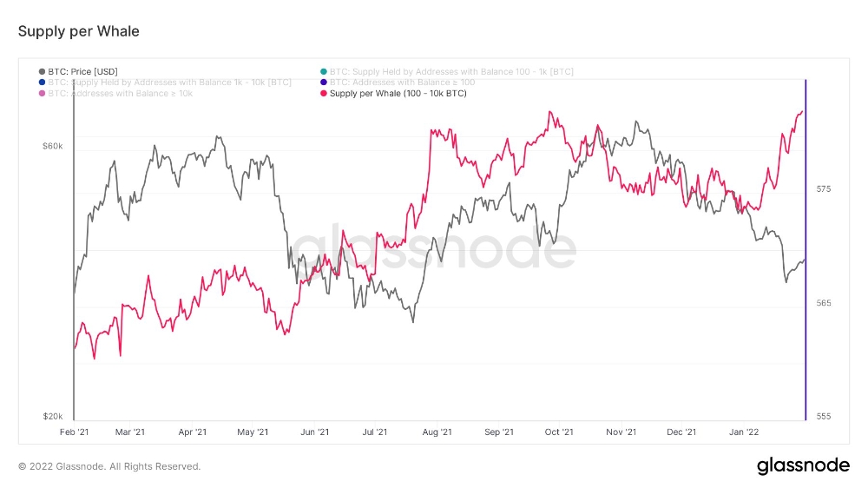
Task: Show Addresses with Balance ≥ 10k series
Action: coord(115,94)
